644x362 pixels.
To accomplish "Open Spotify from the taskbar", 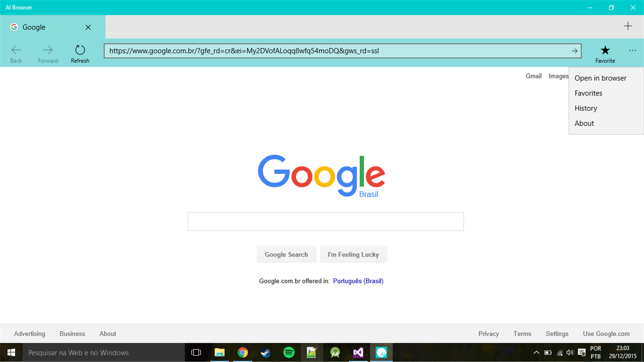I will (x=289, y=353).
